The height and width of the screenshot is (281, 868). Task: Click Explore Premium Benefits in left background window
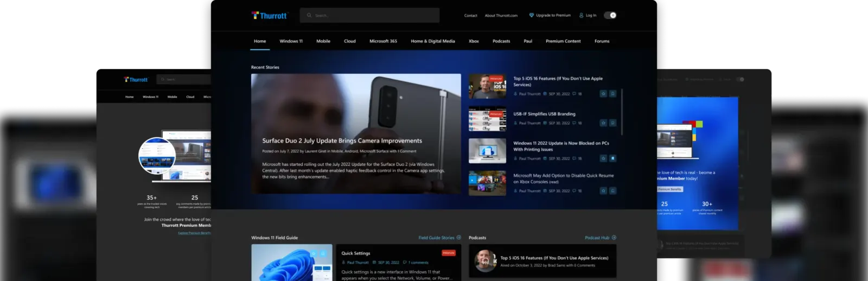[194, 233]
